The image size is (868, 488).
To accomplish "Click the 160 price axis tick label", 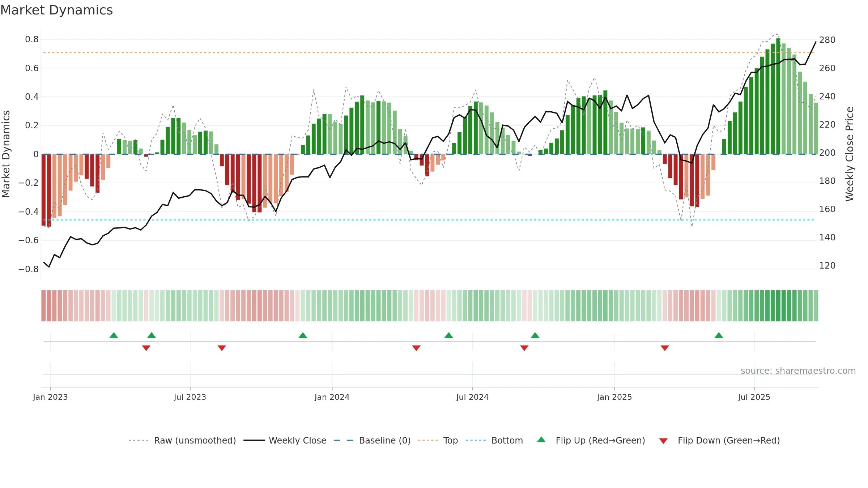I will click(827, 209).
